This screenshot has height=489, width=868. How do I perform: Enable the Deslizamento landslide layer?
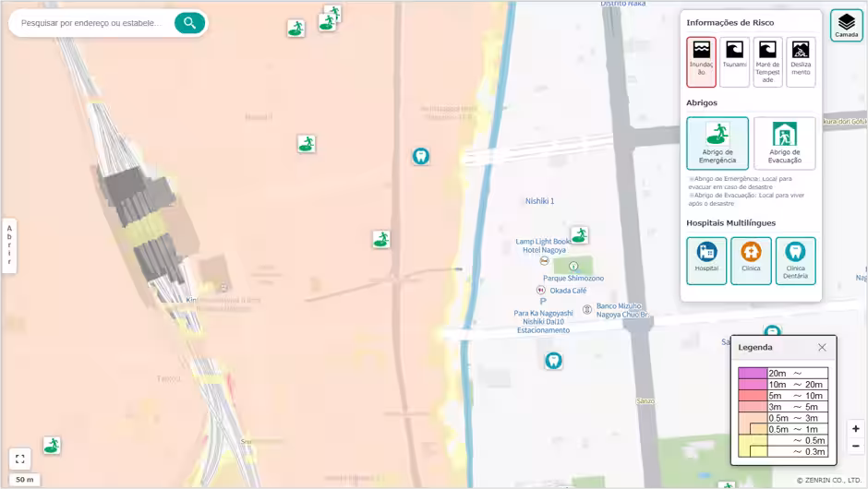click(801, 62)
